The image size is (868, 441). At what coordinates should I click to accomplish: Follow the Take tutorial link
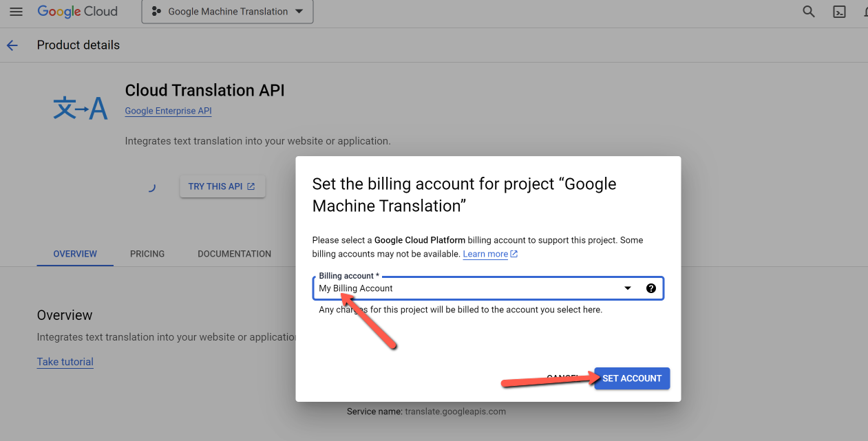pos(65,362)
